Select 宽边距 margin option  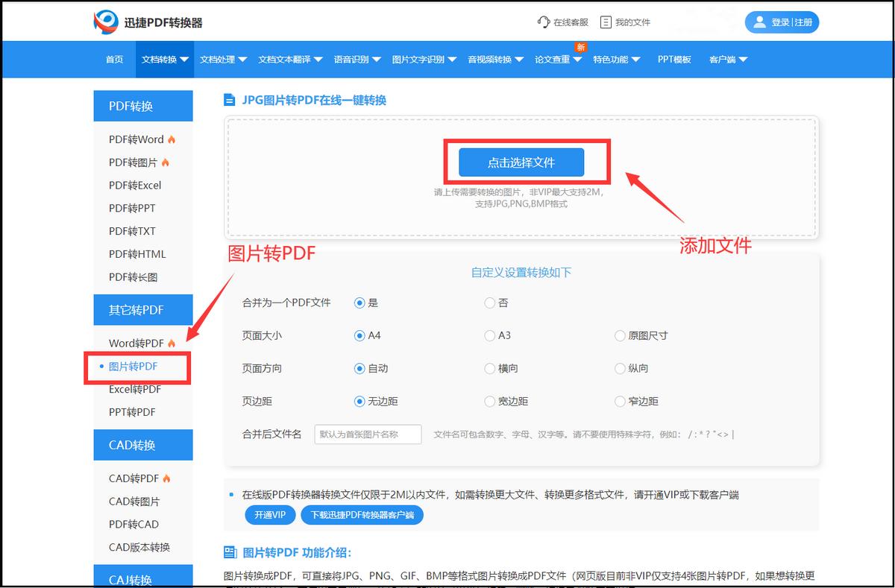pos(489,401)
